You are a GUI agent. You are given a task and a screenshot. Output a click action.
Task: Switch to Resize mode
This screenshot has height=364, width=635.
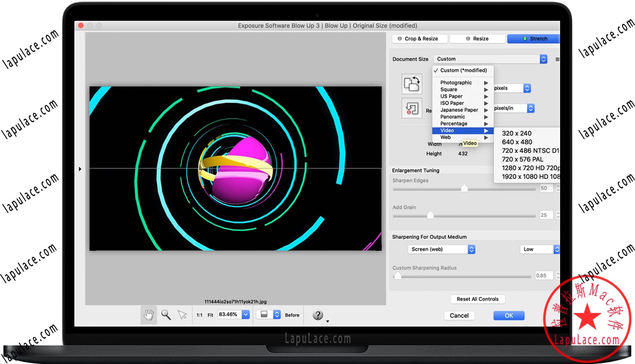pyautogui.click(x=477, y=38)
